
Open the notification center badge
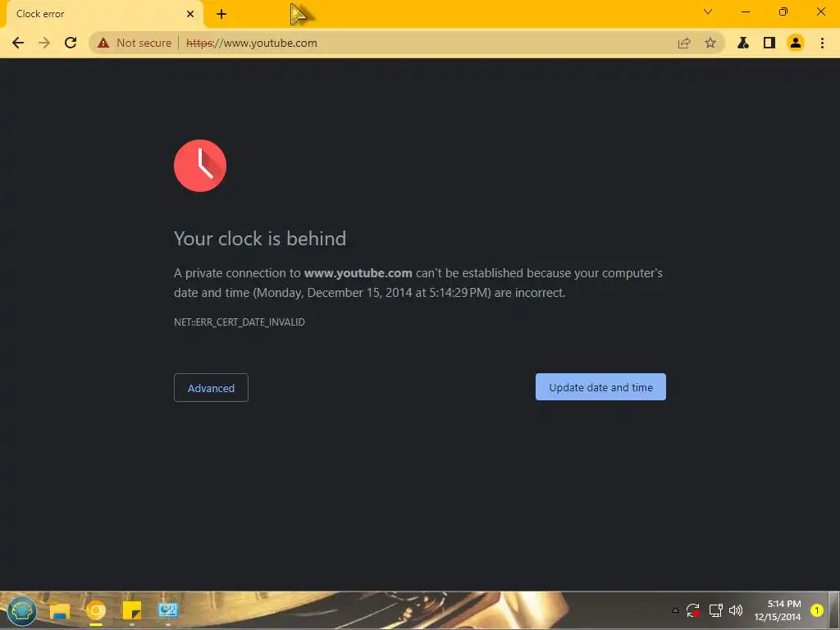click(x=816, y=610)
